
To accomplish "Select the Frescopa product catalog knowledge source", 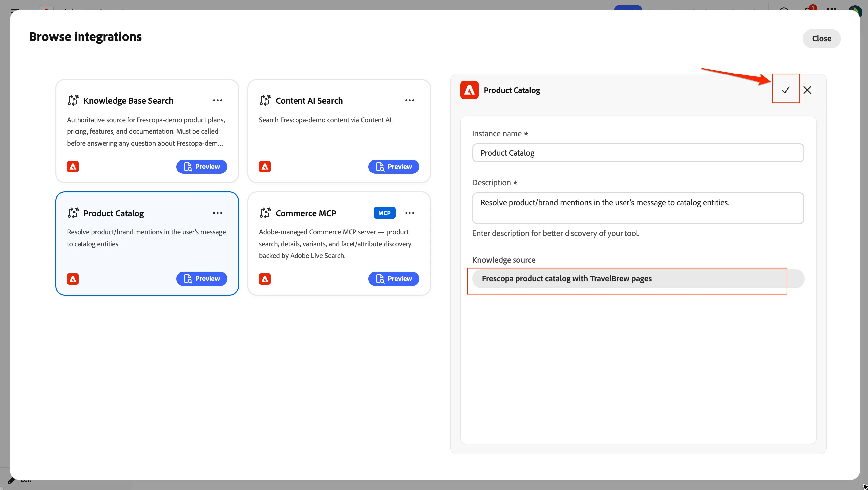I will click(638, 279).
